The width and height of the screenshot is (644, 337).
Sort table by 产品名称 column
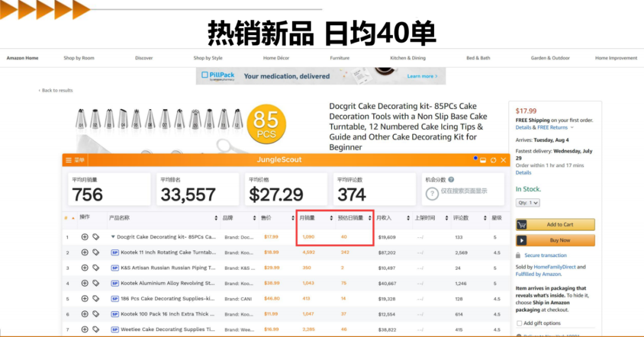216,218
